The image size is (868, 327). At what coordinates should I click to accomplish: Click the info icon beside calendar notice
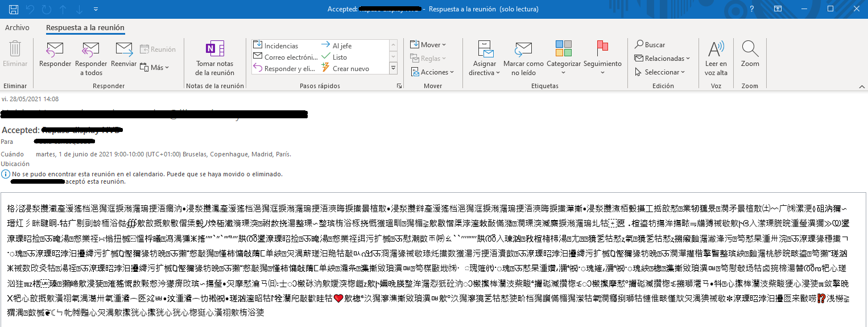tap(5, 173)
